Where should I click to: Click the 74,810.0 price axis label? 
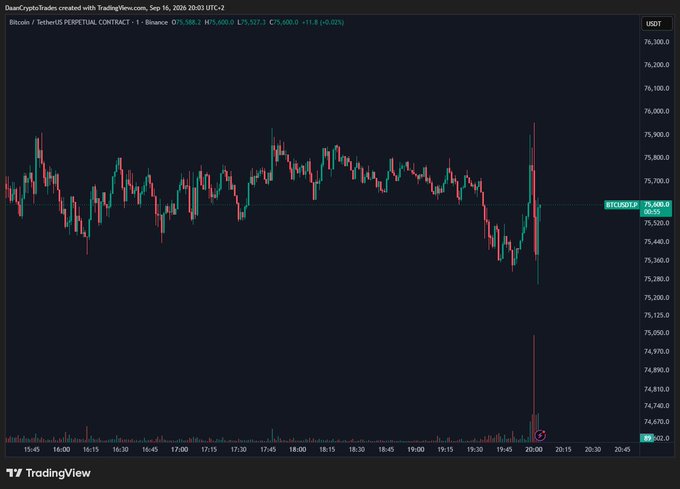pyautogui.click(x=656, y=389)
